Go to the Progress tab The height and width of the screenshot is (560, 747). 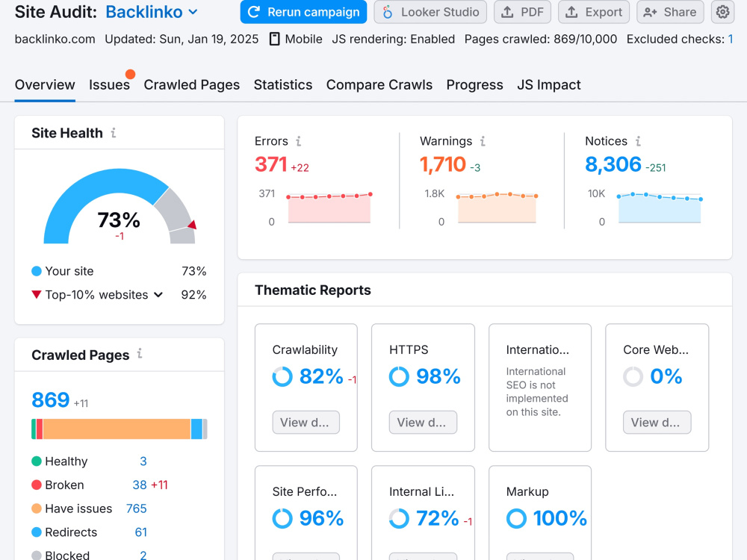pos(474,85)
